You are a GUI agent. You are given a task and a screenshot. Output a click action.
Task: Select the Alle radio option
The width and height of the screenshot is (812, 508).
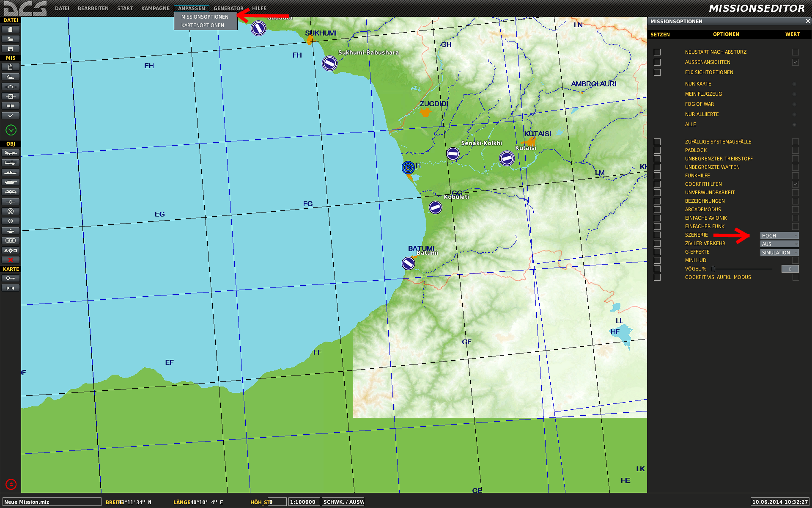(794, 124)
